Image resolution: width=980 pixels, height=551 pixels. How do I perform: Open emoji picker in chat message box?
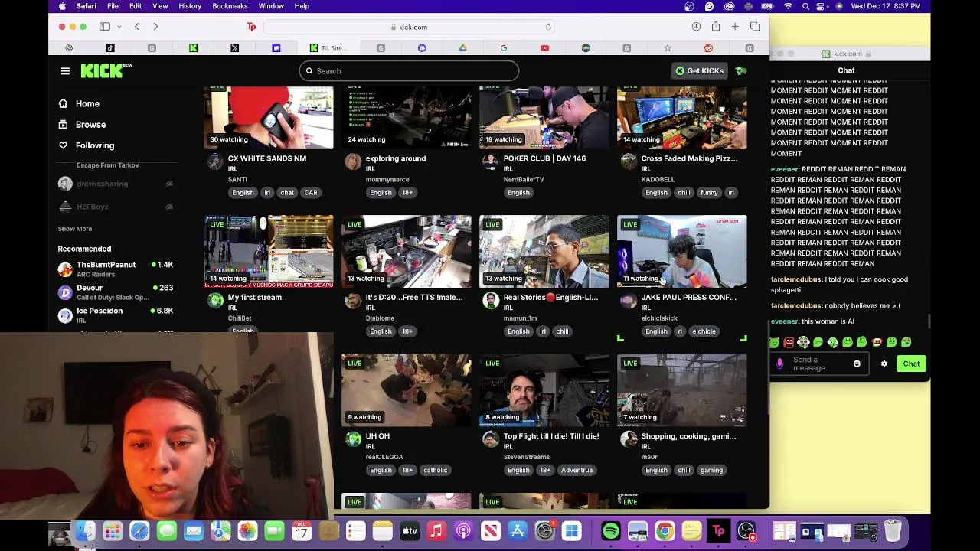857,364
